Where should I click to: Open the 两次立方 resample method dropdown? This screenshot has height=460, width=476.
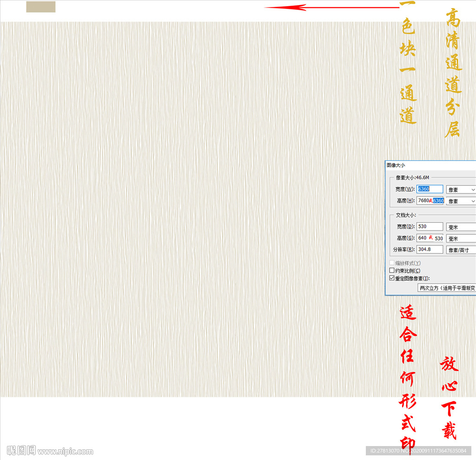tap(447, 288)
